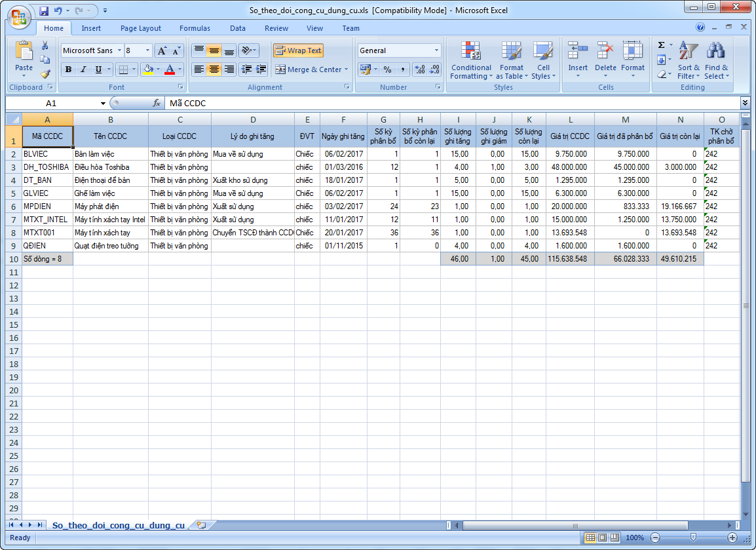Expand the General number format dropdown
This screenshot has width=756, height=550.
tap(436, 50)
